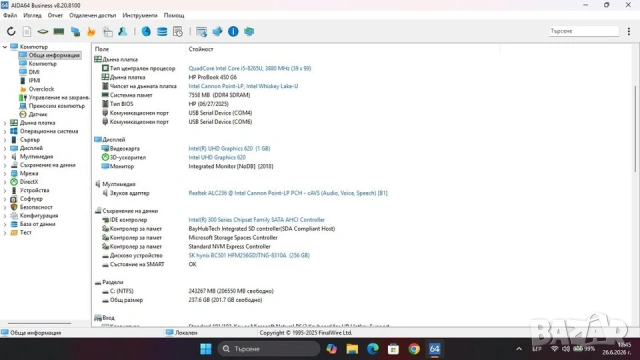Open the Помощ menu
This screenshot has height=360, width=640.
(174, 16)
